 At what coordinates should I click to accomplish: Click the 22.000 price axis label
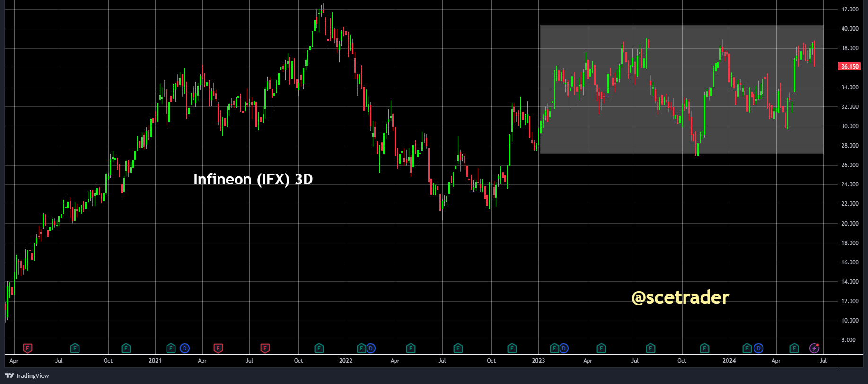pos(850,204)
